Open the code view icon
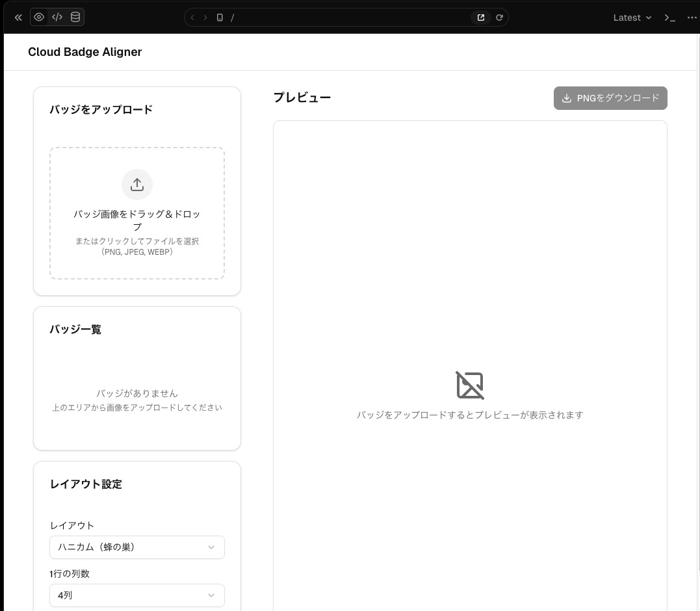Screen dimensions: 700x611 [57, 18]
